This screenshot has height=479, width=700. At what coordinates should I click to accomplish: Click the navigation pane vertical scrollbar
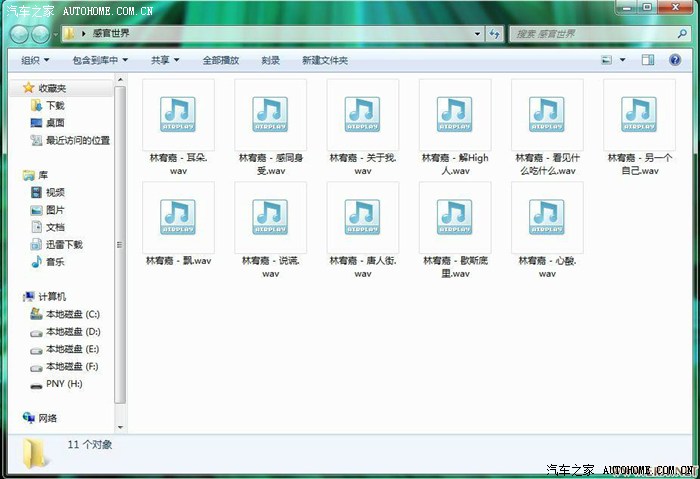coord(120,240)
